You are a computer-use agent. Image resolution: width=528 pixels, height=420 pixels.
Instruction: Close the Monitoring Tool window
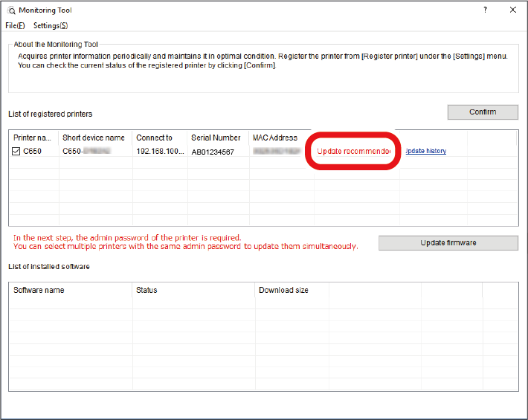[512, 10]
